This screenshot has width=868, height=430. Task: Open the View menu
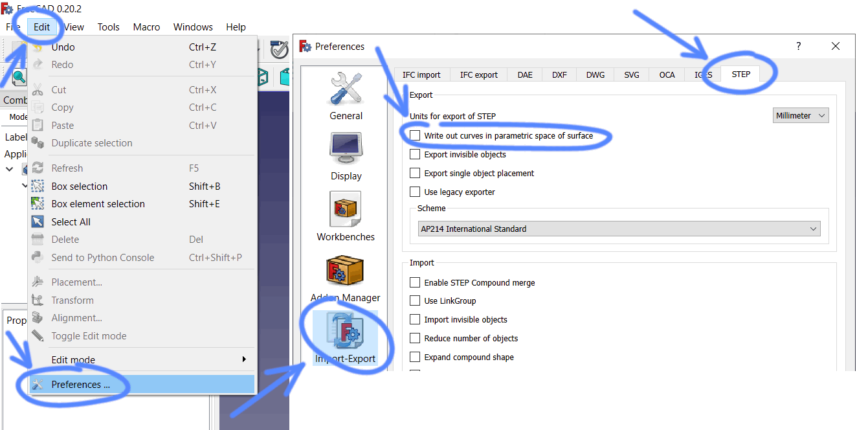coord(74,27)
